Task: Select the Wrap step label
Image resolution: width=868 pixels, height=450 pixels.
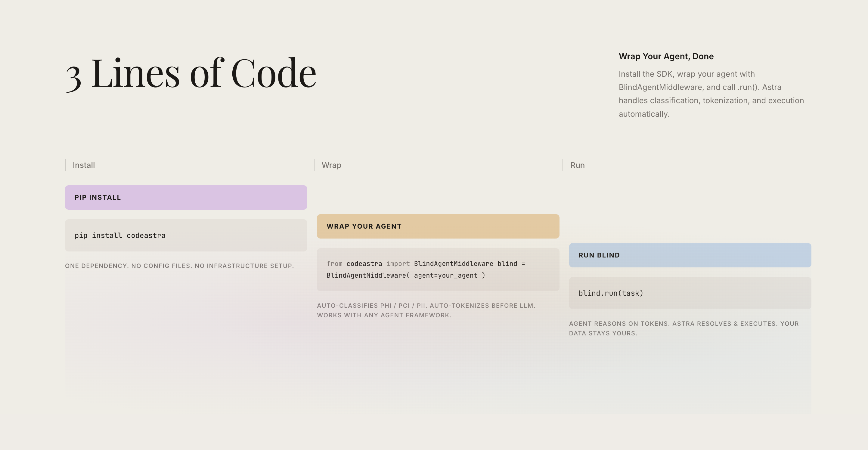Action: [x=331, y=165]
